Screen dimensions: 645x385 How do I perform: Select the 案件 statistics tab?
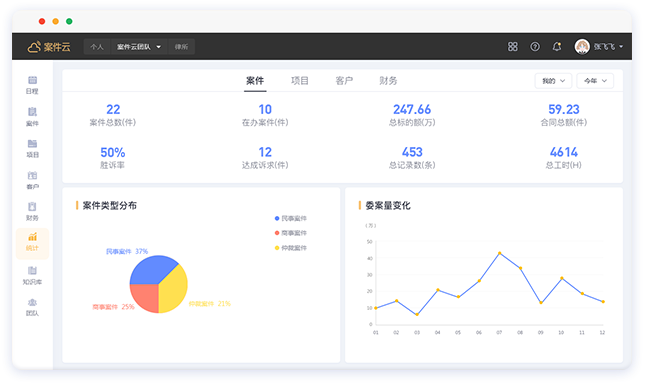coord(255,81)
